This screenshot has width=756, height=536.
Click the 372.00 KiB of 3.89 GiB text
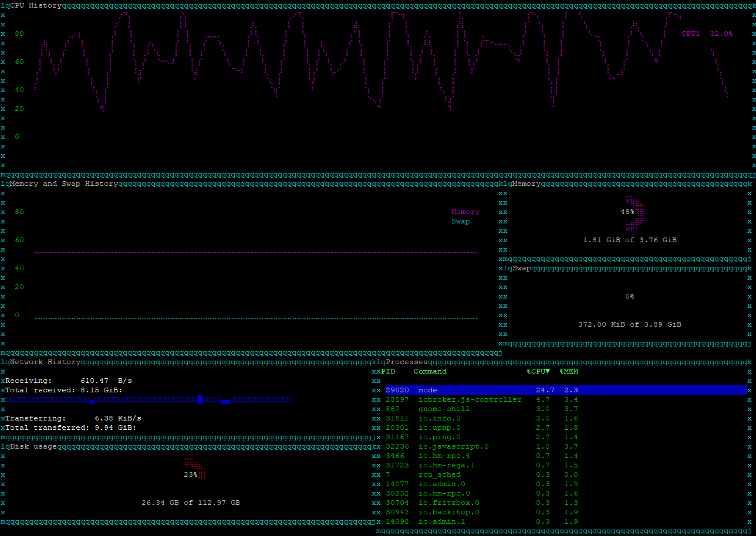pos(630,324)
